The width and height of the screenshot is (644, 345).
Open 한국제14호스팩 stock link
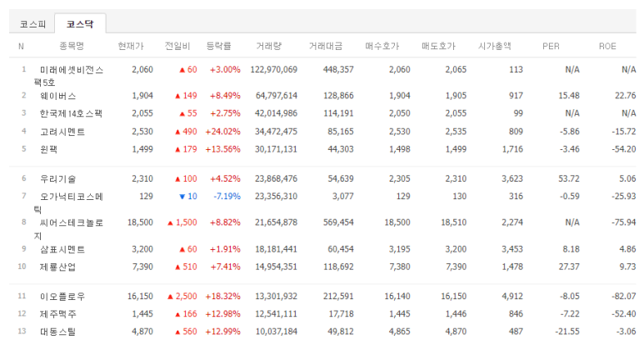[x=71, y=113]
